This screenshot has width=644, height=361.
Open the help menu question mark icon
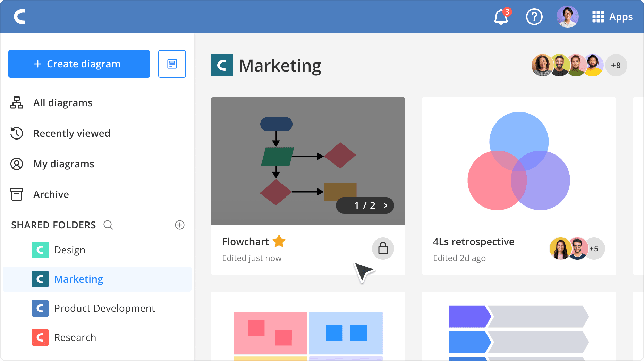tap(534, 17)
